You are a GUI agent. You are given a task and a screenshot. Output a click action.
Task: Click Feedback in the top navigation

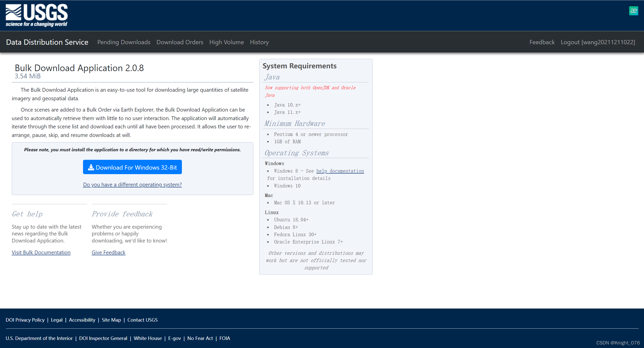point(542,42)
